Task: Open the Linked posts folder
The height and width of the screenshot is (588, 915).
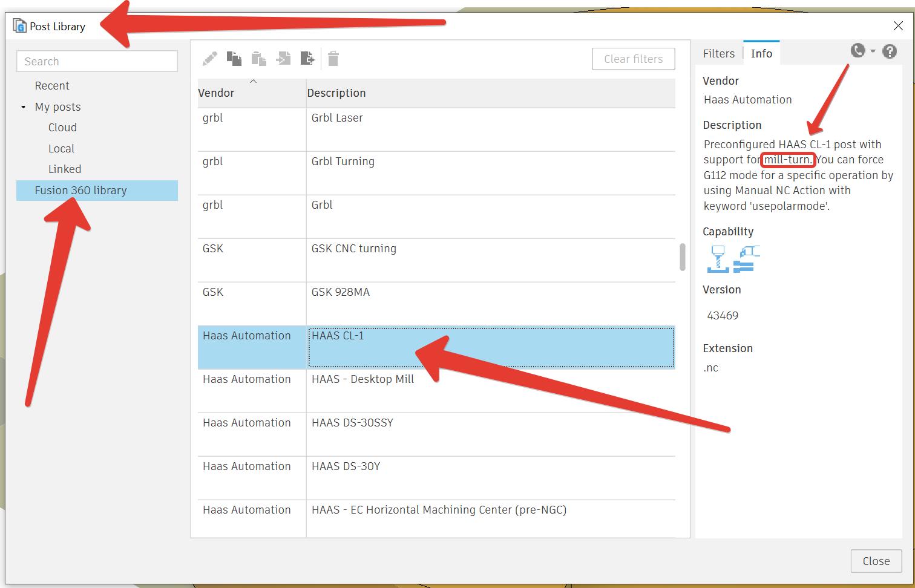Action: point(65,169)
